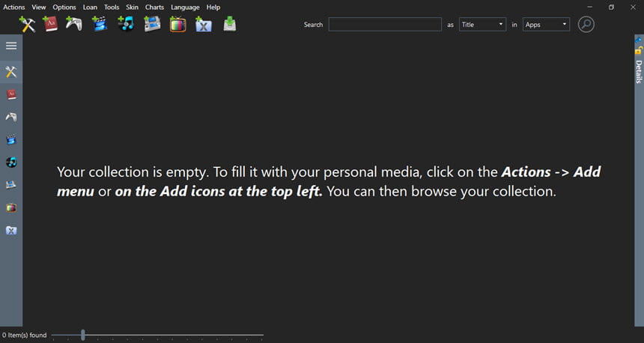Click the Add Apps icon in top toolbar
The image size is (644, 343).
pos(27,24)
